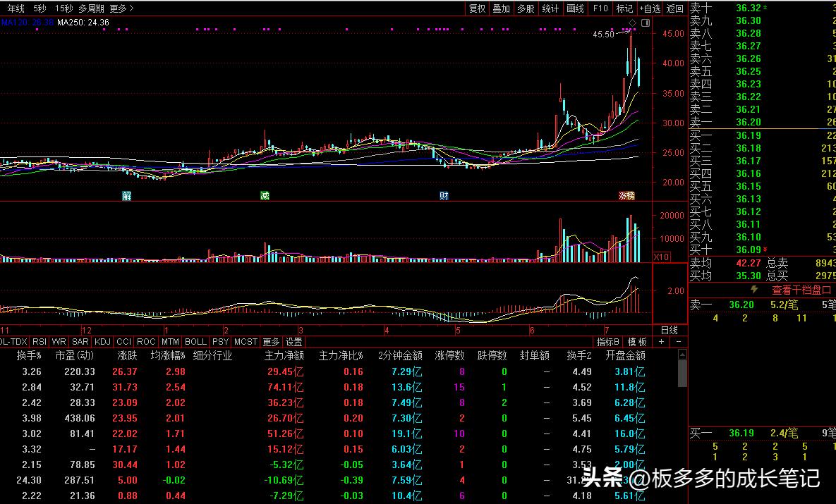The width and height of the screenshot is (836, 504).
Task: Switch to KDJ indicator tab
Action: pos(102,341)
